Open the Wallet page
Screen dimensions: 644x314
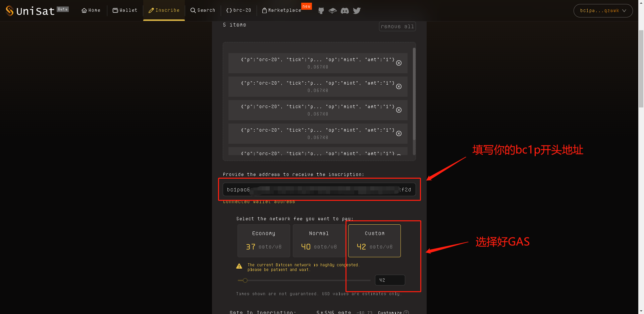125,10
